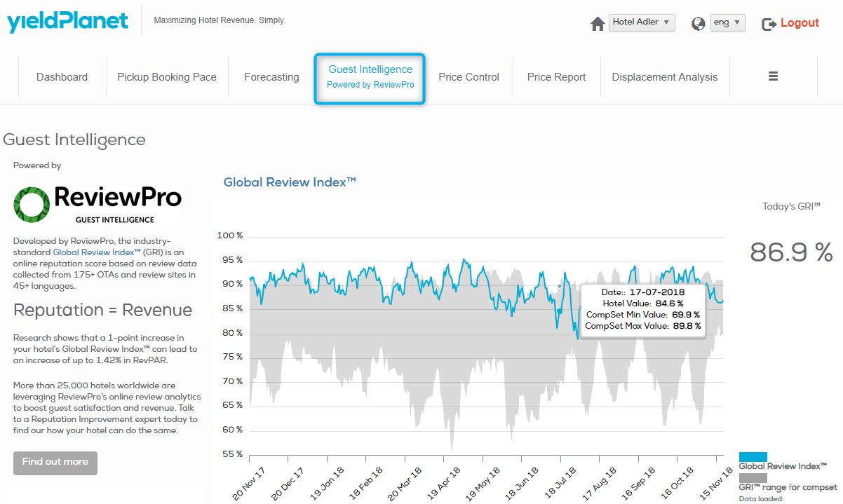Click the 18 Jul 18 x-axis label
This screenshot has height=504, width=843.
click(560, 482)
